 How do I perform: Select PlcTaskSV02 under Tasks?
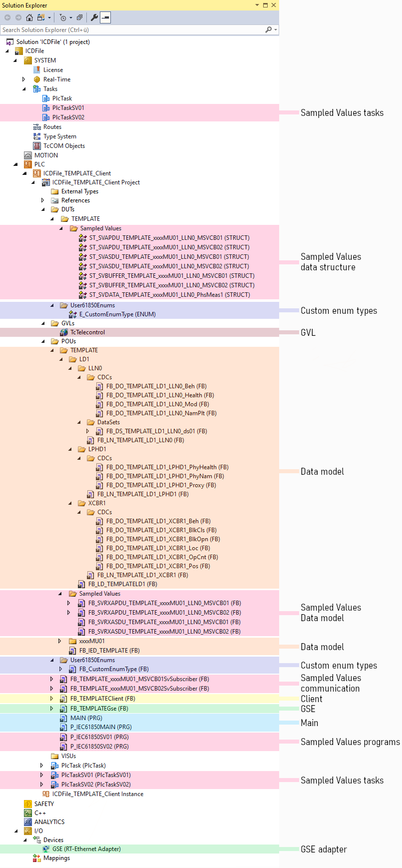pyautogui.click(x=68, y=117)
